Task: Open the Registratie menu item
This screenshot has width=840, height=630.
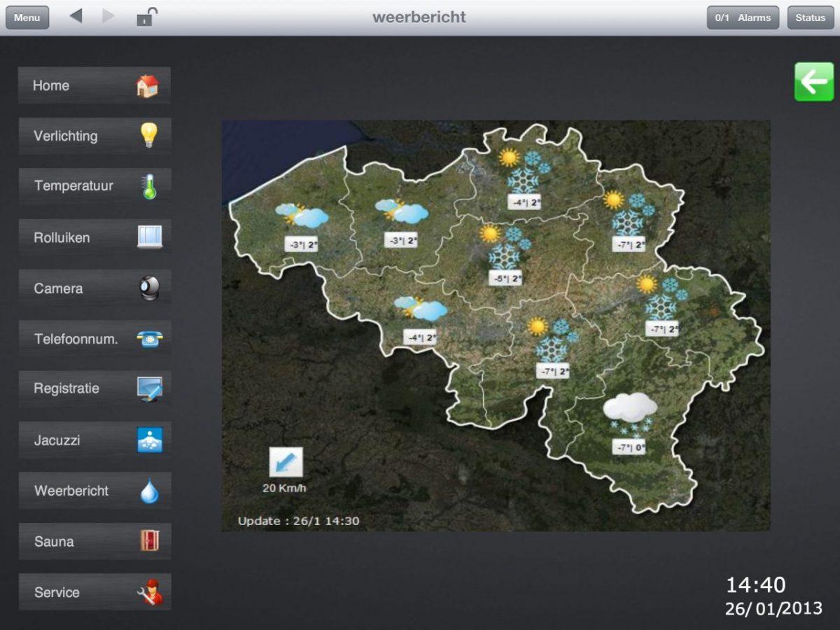Action: click(94, 388)
